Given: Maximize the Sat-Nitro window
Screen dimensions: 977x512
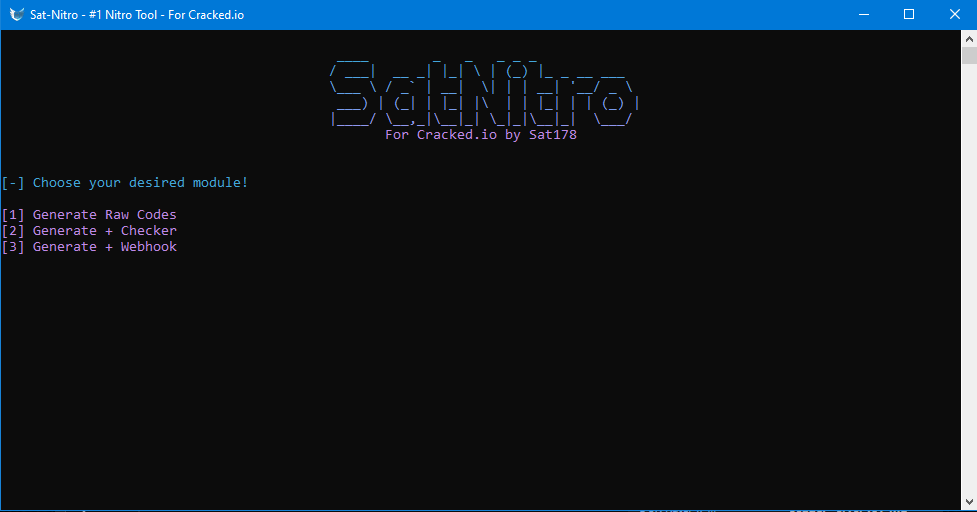Looking at the screenshot, I should tap(909, 14).
